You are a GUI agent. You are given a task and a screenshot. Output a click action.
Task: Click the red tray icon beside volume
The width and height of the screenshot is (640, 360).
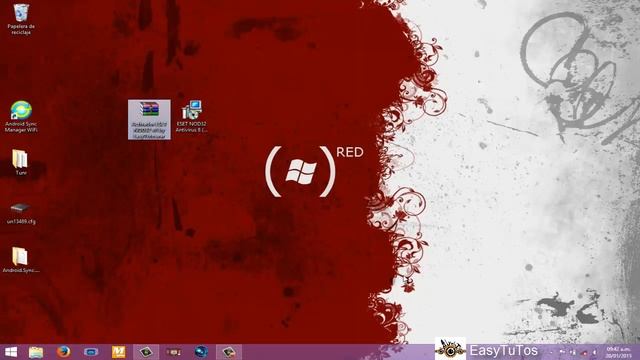[584, 353]
